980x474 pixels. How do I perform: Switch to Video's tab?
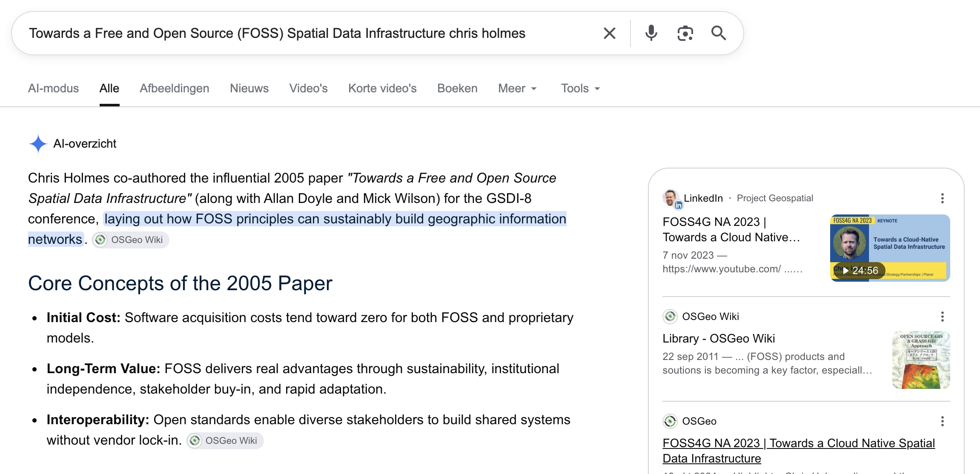pos(309,89)
